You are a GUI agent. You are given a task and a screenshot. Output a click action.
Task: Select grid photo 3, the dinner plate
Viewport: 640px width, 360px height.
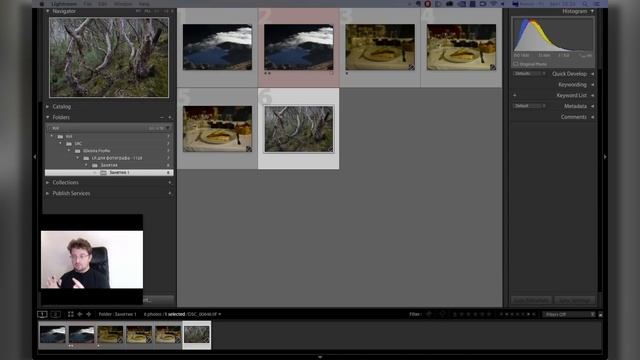[380, 47]
